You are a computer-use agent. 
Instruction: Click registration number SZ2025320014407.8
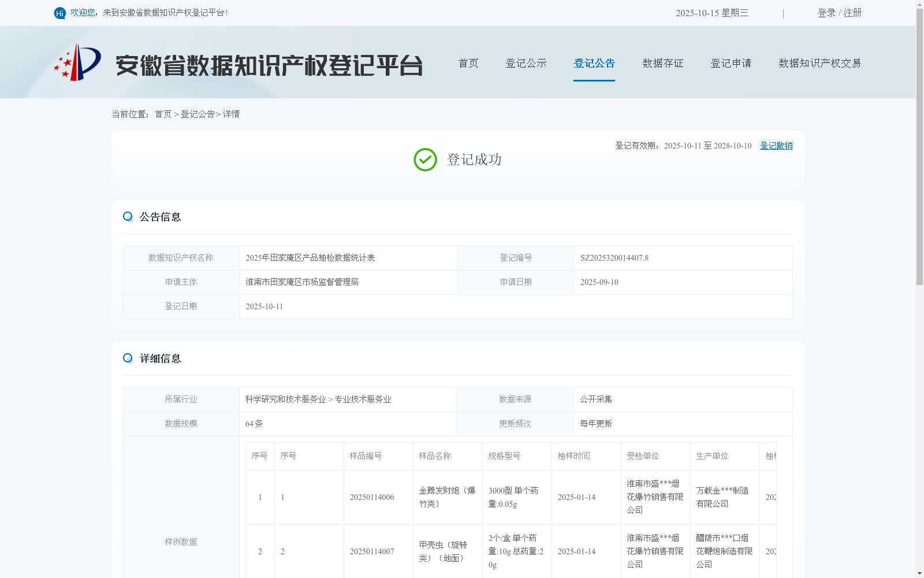[614, 258]
